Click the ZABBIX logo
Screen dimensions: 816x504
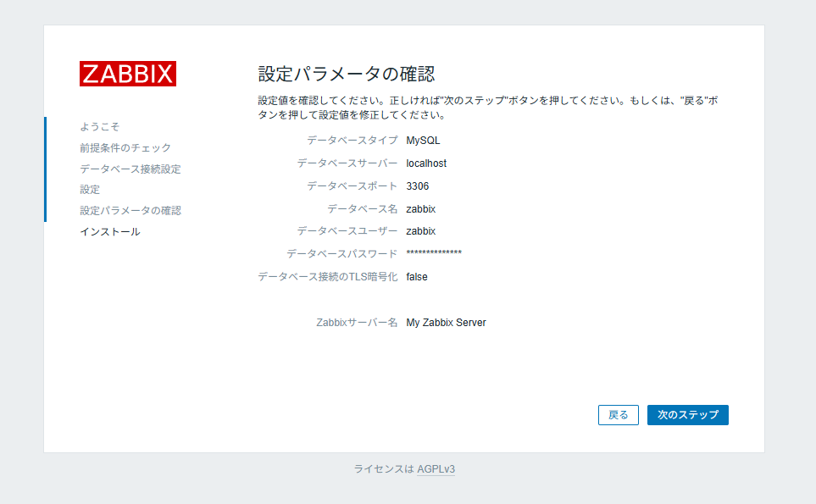pos(127,74)
